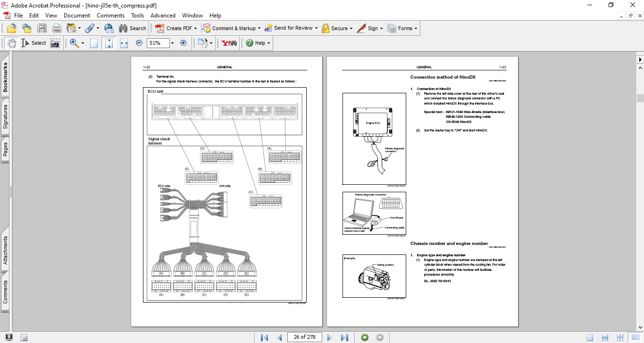Click the Search button with binoculars
Screen dimensions: 644x343
133,28
